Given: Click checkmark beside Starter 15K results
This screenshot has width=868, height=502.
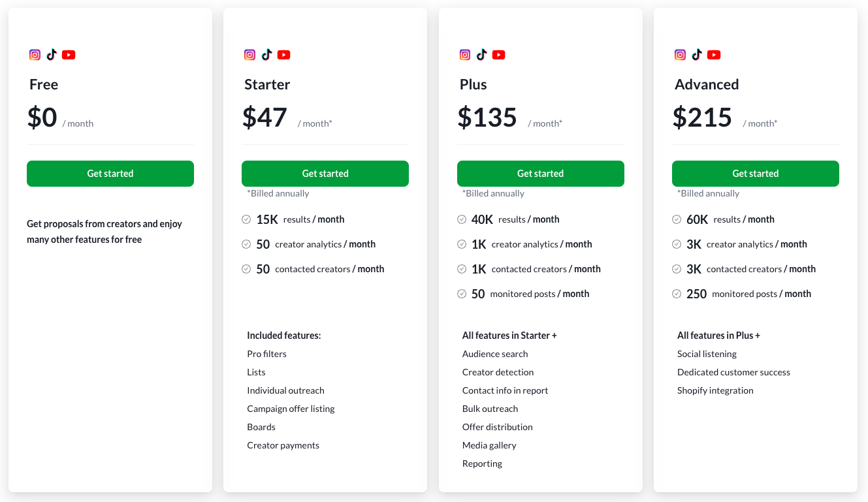Looking at the screenshot, I should click(x=246, y=219).
